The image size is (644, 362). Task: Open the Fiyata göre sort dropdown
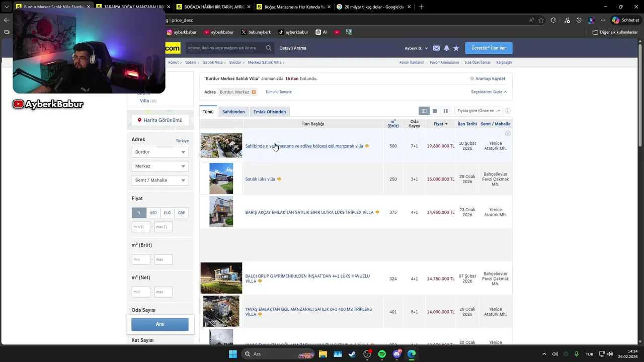point(478,111)
